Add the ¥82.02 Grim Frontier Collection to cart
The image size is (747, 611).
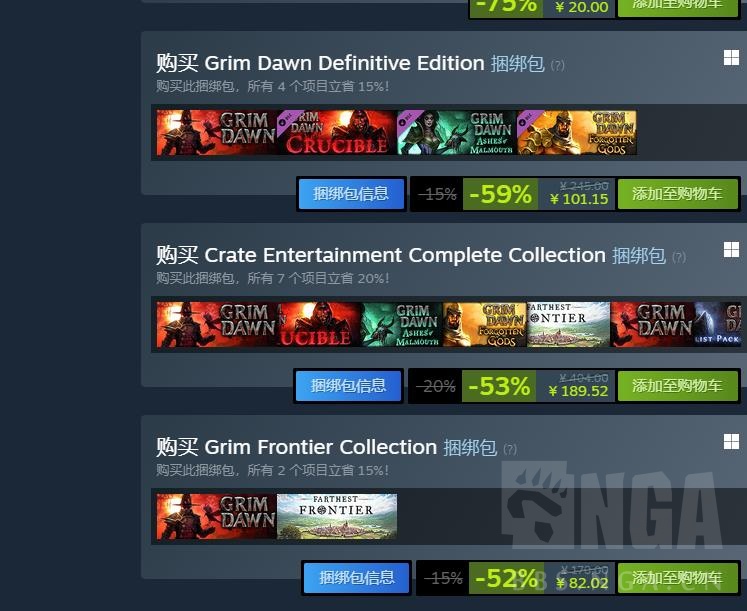click(x=677, y=578)
